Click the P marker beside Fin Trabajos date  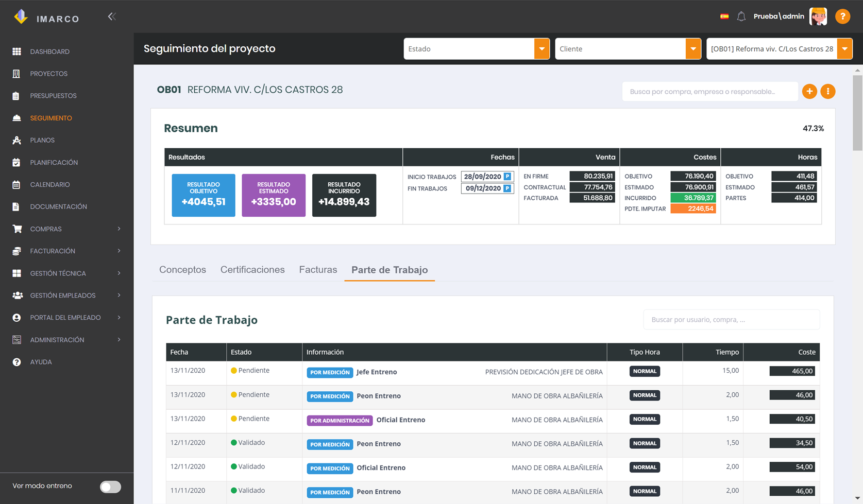(507, 188)
